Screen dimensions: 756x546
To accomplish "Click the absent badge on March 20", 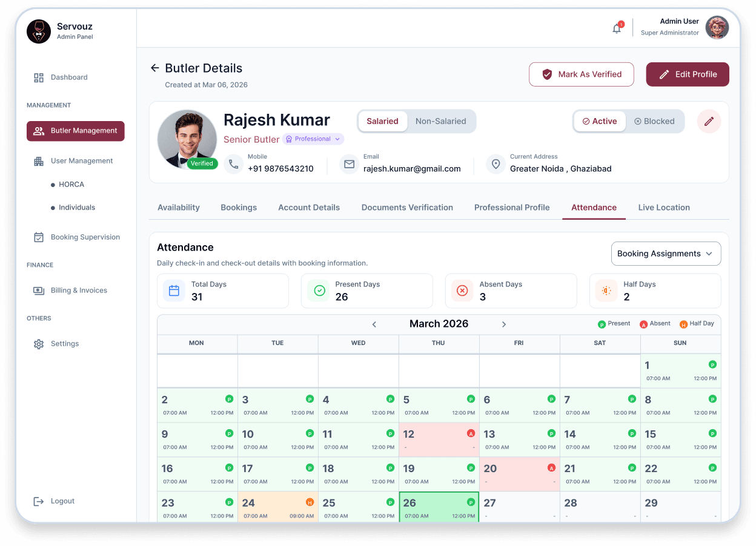I will [551, 468].
